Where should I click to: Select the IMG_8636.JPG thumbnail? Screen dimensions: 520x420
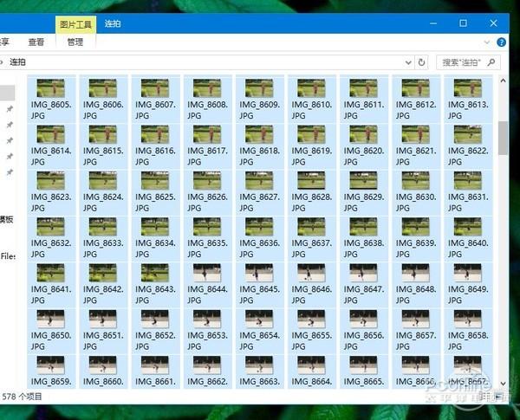click(x=259, y=226)
